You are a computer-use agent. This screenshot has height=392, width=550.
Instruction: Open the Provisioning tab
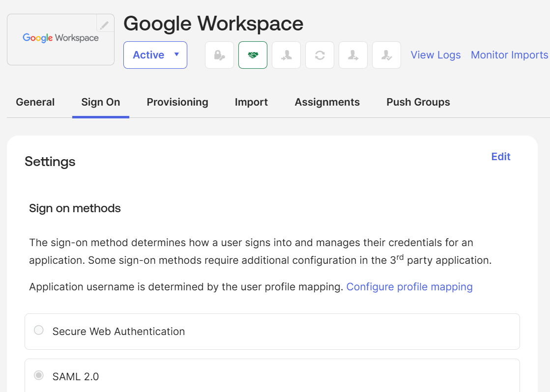pos(177,102)
